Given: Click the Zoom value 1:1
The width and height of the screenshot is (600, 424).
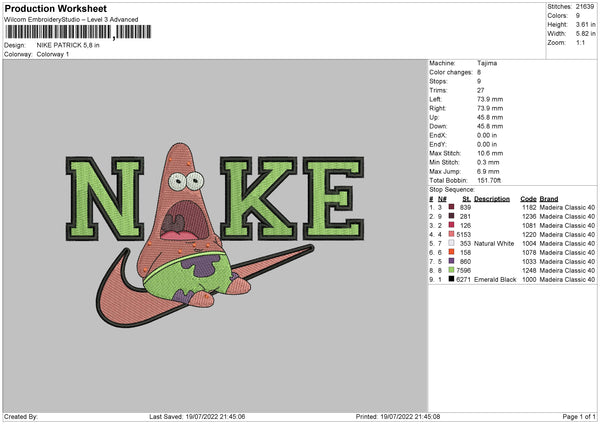Looking at the screenshot, I should [x=580, y=42].
